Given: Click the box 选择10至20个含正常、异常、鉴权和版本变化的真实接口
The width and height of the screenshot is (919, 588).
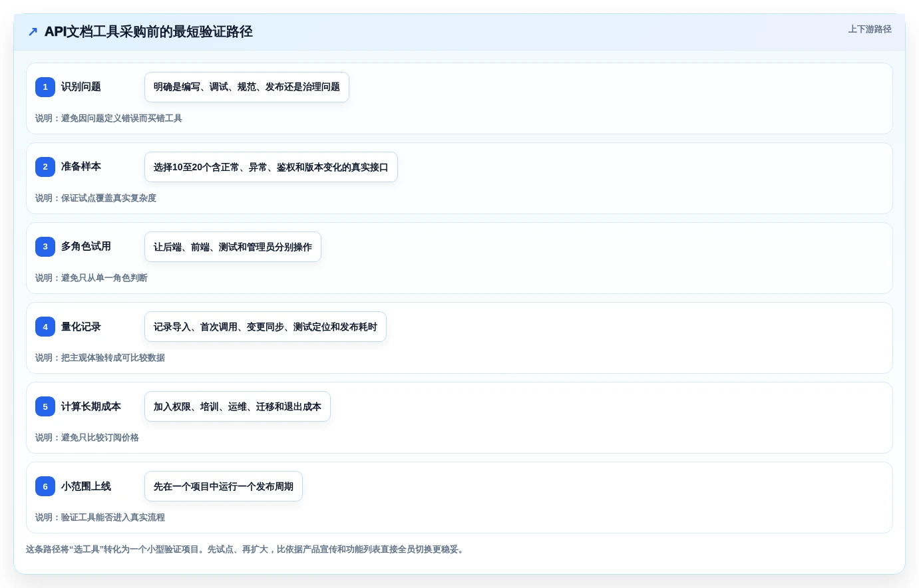Looking at the screenshot, I should 271,167.
